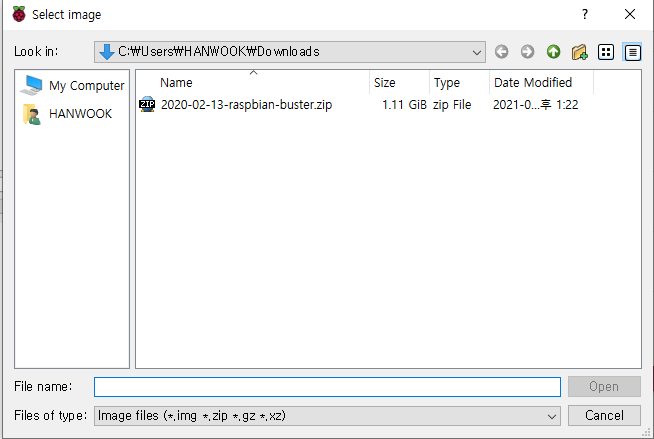The image size is (654, 439).
Task: Click the 1.11 GiB size cell
Action: 404,105
